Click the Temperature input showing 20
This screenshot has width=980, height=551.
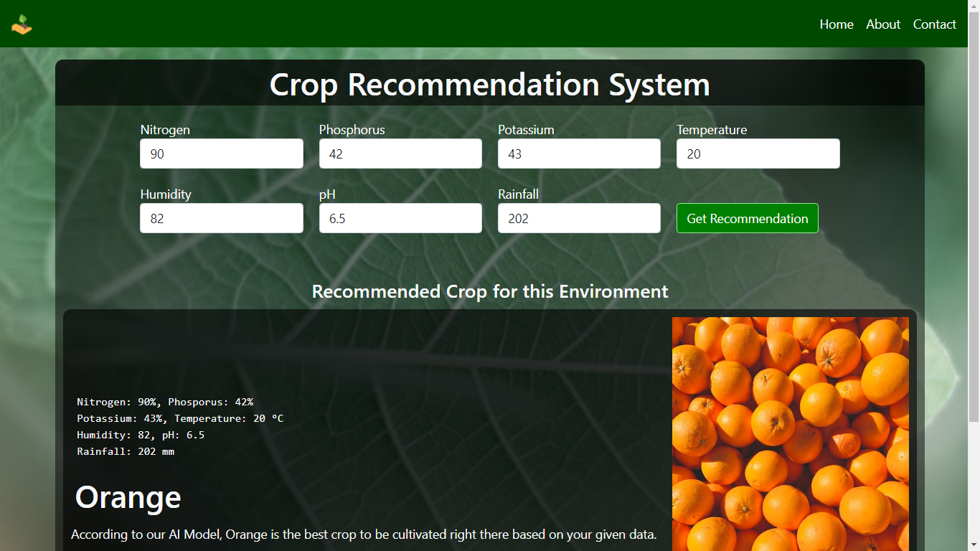click(x=758, y=154)
